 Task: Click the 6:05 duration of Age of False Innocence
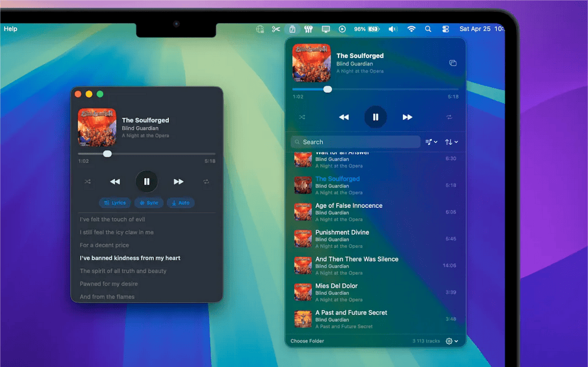point(451,212)
